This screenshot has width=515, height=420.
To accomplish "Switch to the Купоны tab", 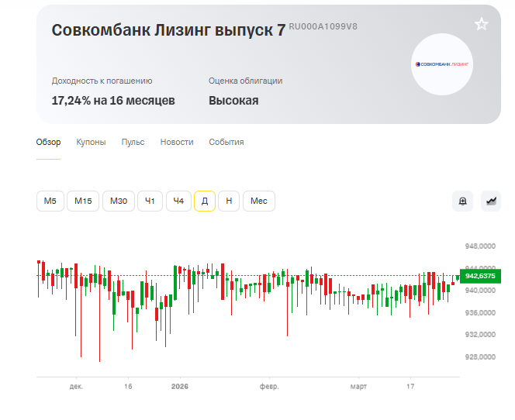I will coord(91,142).
